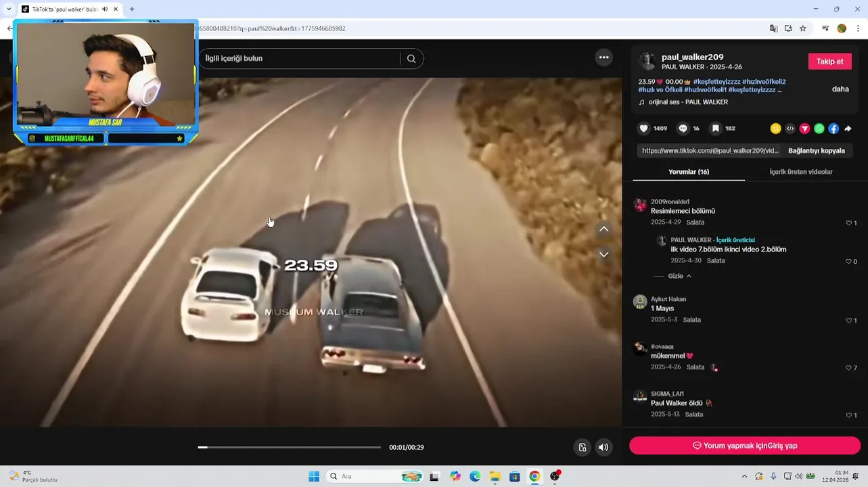Open the Chrome profile avatar
This screenshot has width=868, height=487.
(842, 28)
